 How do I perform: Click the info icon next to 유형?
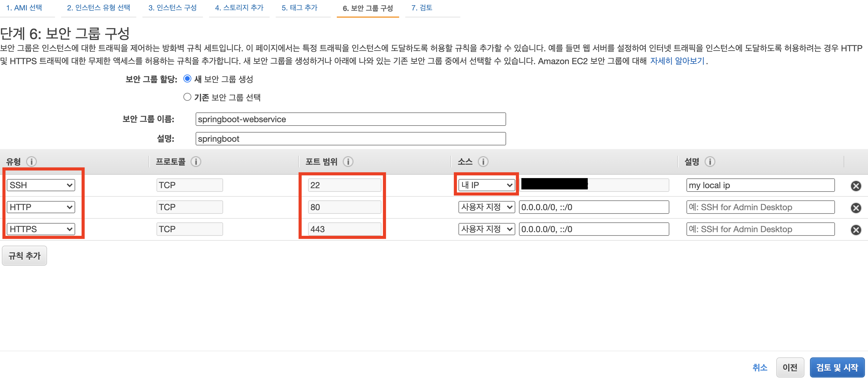32,162
